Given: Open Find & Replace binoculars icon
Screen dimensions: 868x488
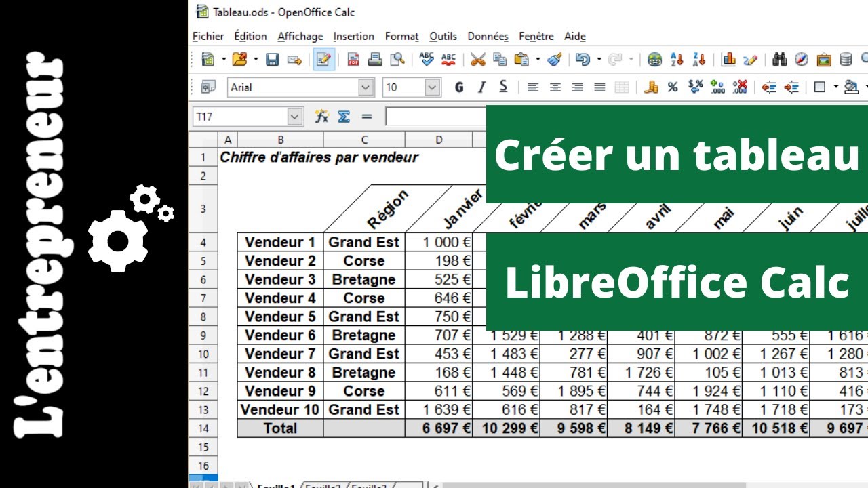Looking at the screenshot, I should point(780,60).
